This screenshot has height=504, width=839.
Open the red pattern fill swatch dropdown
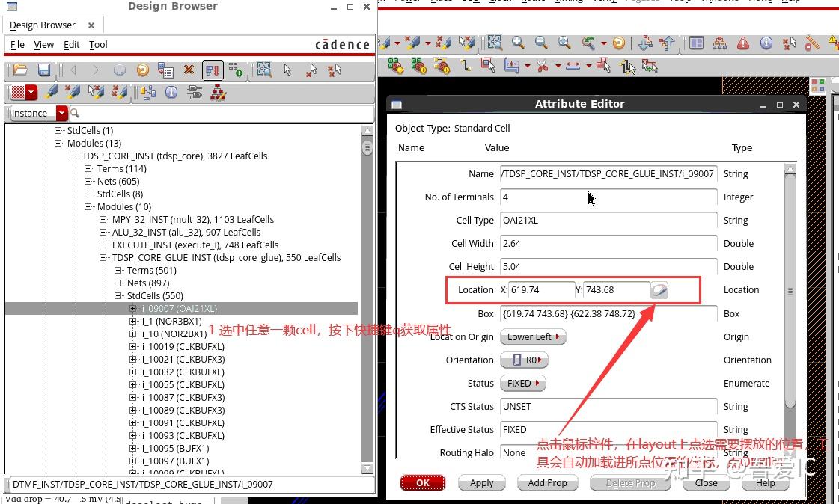click(30, 91)
